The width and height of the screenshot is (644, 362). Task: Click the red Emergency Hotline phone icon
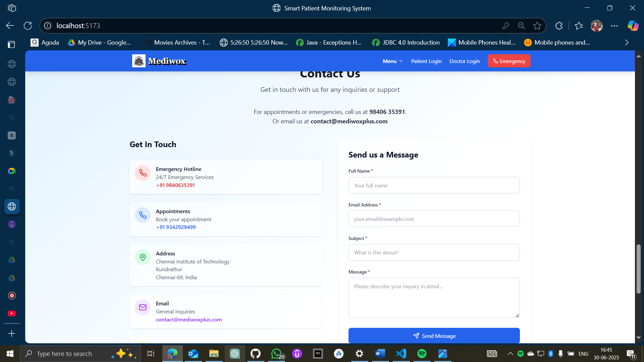point(143,173)
